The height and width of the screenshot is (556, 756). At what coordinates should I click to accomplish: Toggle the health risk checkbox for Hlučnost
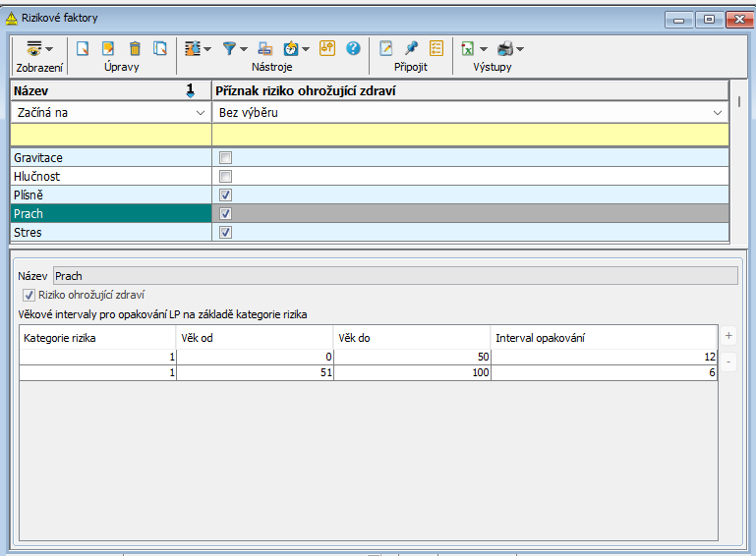click(225, 176)
